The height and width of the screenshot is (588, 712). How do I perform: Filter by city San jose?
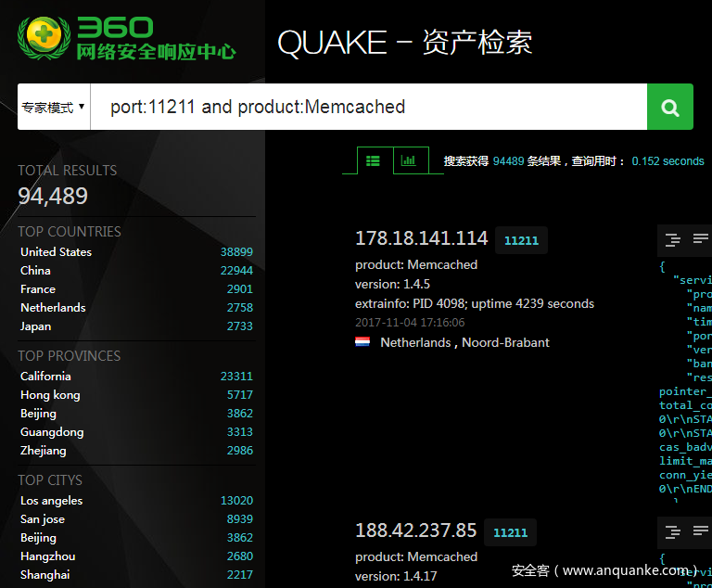point(43,519)
